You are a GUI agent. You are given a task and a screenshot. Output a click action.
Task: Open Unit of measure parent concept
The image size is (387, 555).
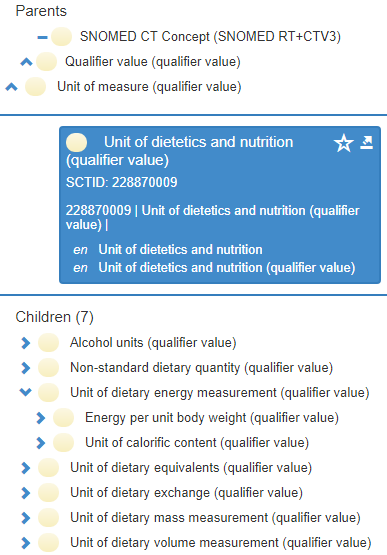point(149,87)
